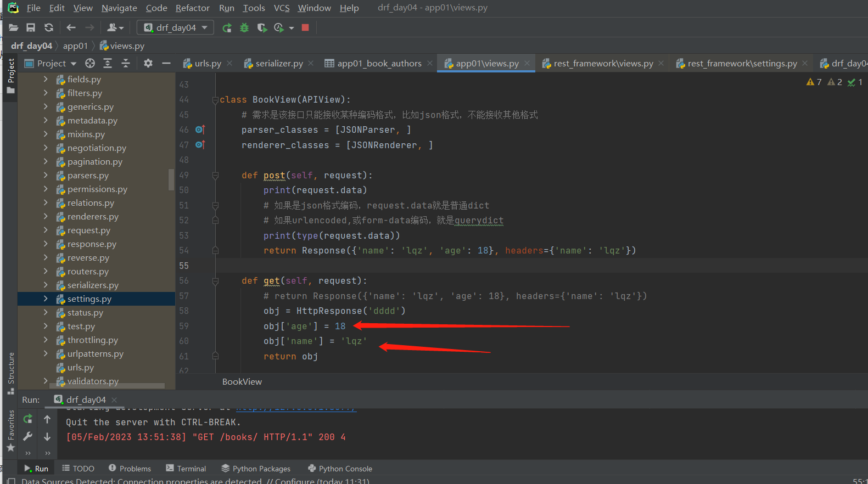
Task: Hide the Project panel with minus icon
Action: (x=166, y=64)
